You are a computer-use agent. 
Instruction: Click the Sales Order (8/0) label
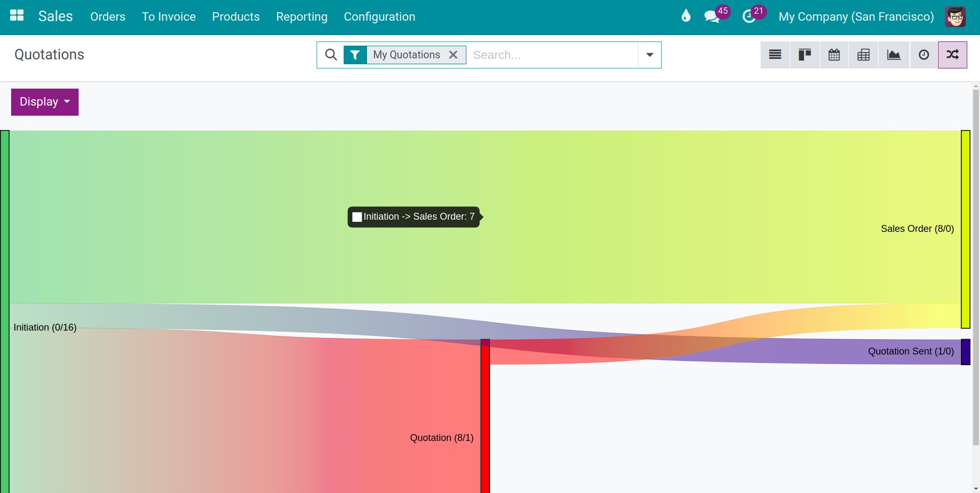pos(917,229)
